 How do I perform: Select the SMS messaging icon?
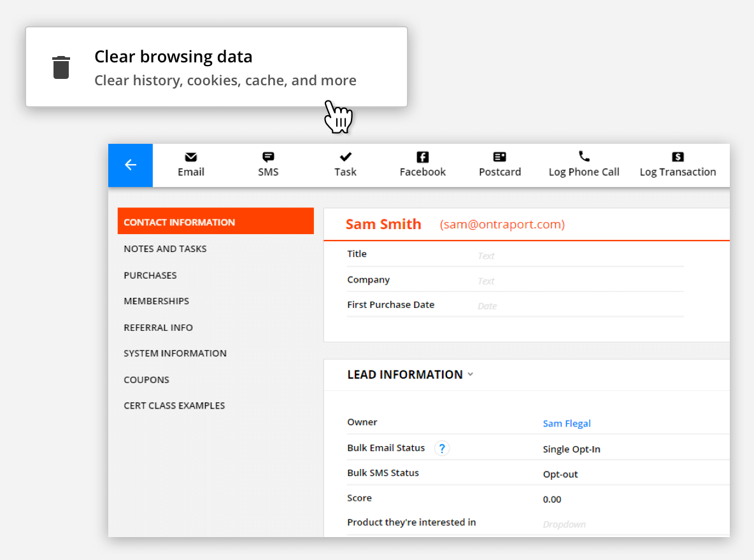pos(267,156)
